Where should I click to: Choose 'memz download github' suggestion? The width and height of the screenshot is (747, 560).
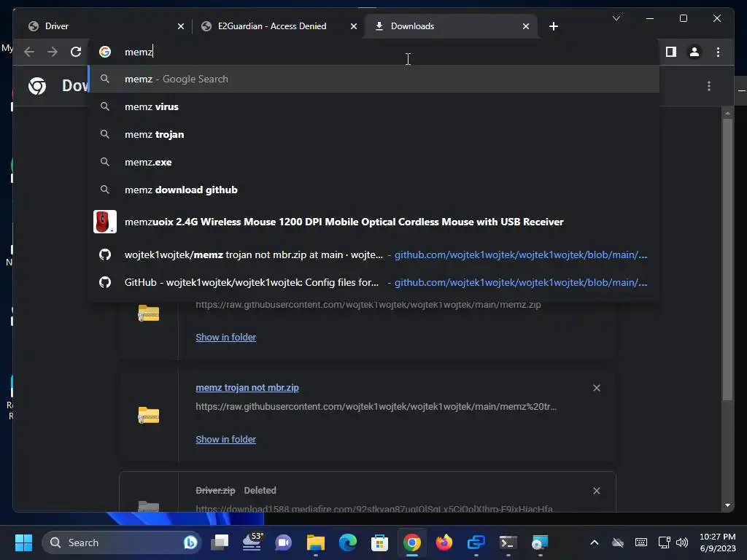(x=373, y=190)
